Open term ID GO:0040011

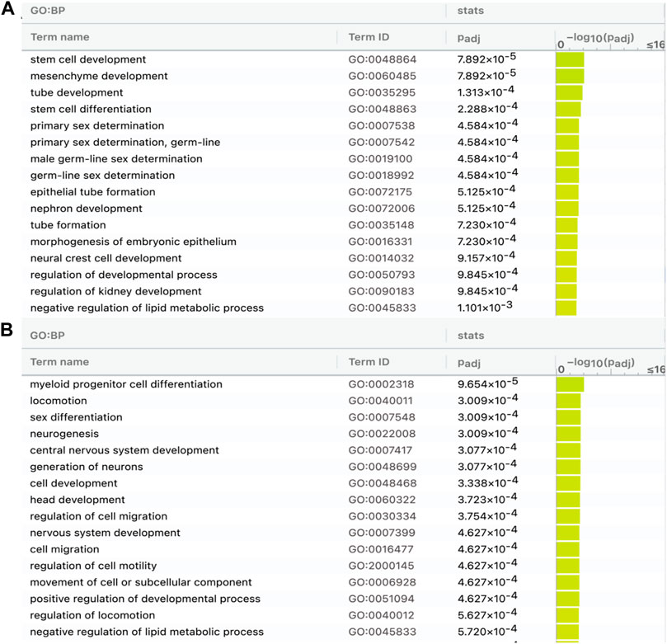(380, 401)
